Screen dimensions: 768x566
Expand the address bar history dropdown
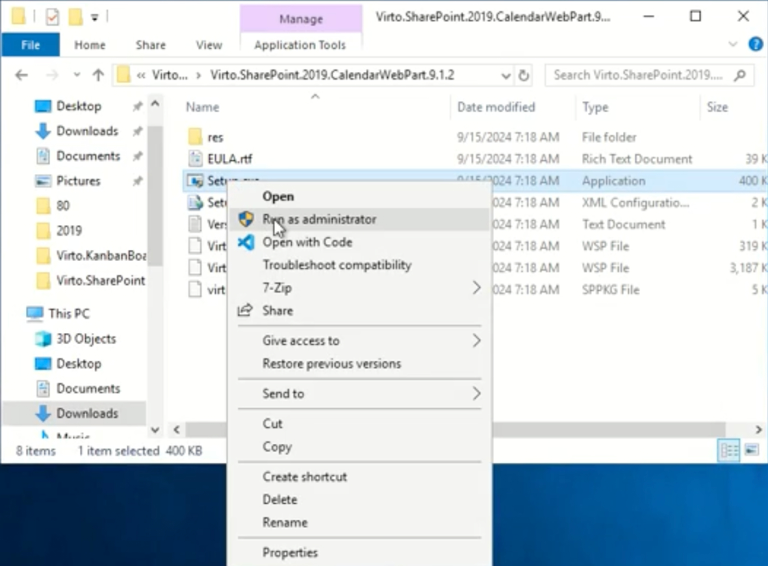pyautogui.click(x=505, y=75)
